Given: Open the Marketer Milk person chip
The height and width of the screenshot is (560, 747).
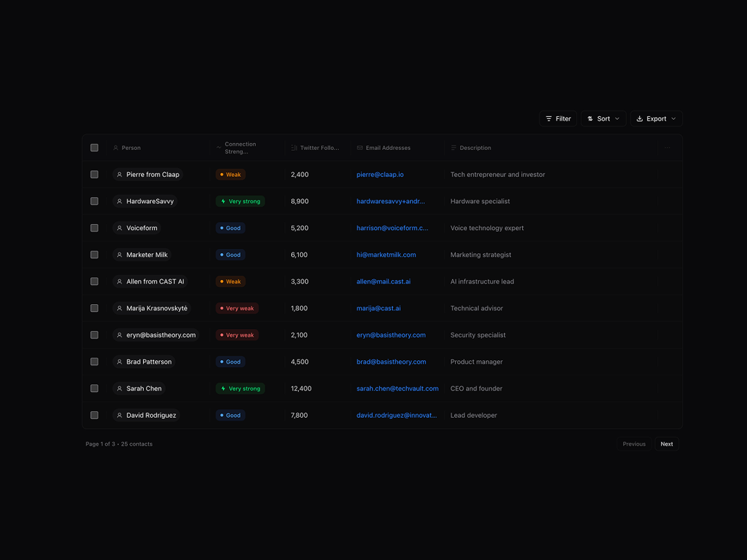Looking at the screenshot, I should 142,254.
